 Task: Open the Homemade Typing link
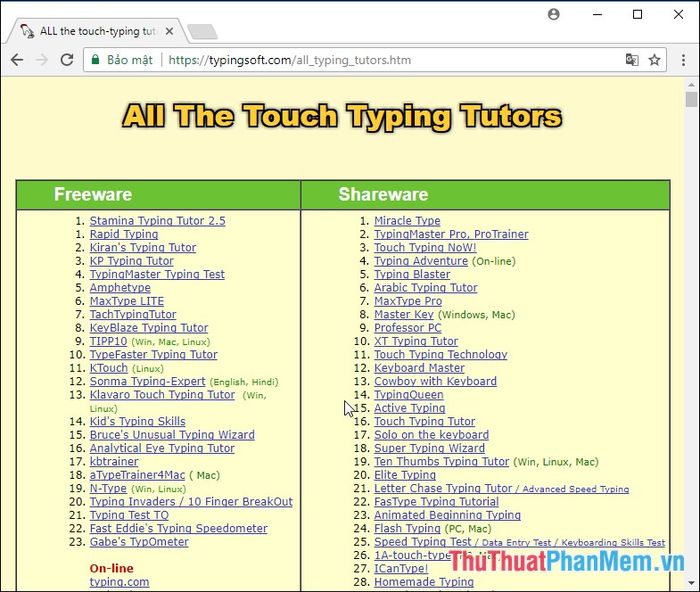424,582
